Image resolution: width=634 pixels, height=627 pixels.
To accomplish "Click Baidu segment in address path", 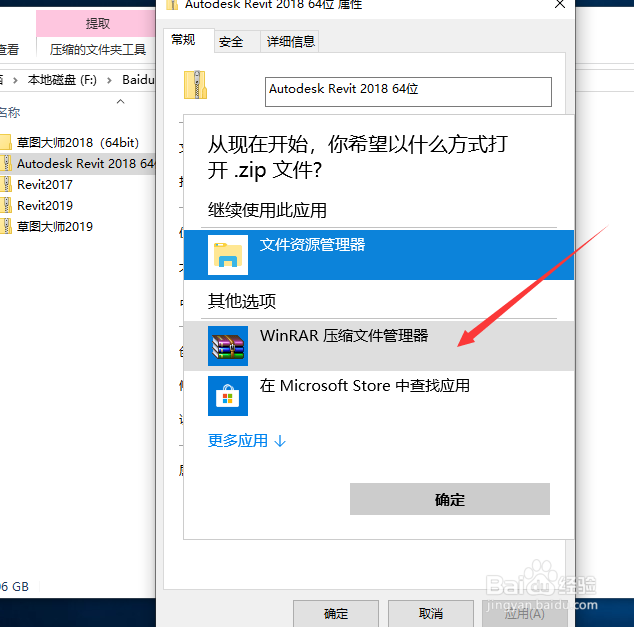I will (x=138, y=80).
